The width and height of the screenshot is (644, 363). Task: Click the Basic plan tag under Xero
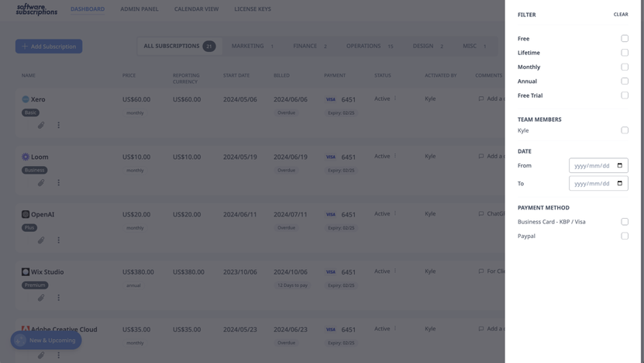pyautogui.click(x=30, y=112)
